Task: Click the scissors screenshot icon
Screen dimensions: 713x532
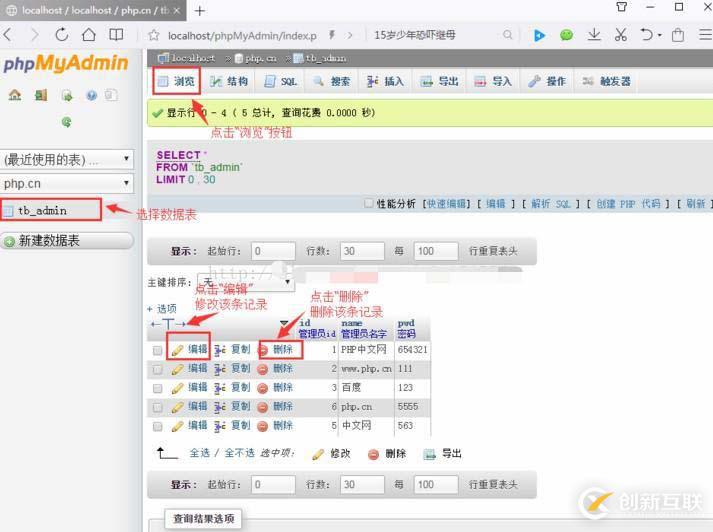Action: [x=621, y=35]
